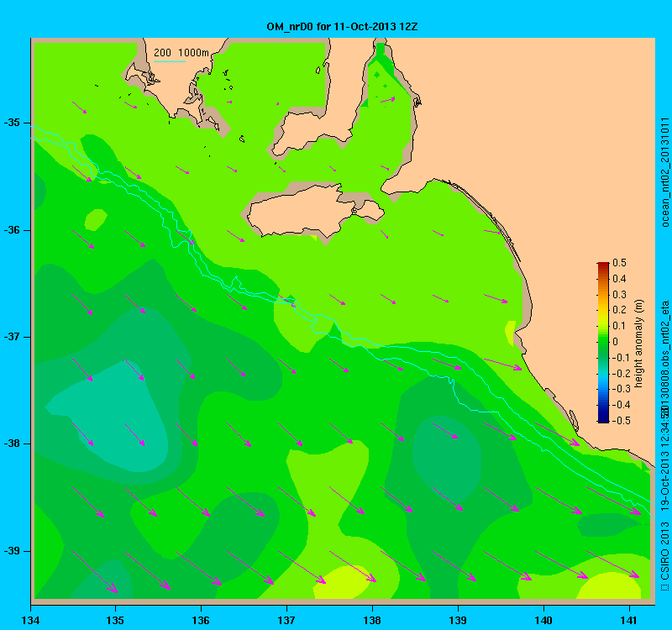Click the 138 longitude axis label
Image resolution: width=672 pixels, height=630 pixels.
click(372, 620)
